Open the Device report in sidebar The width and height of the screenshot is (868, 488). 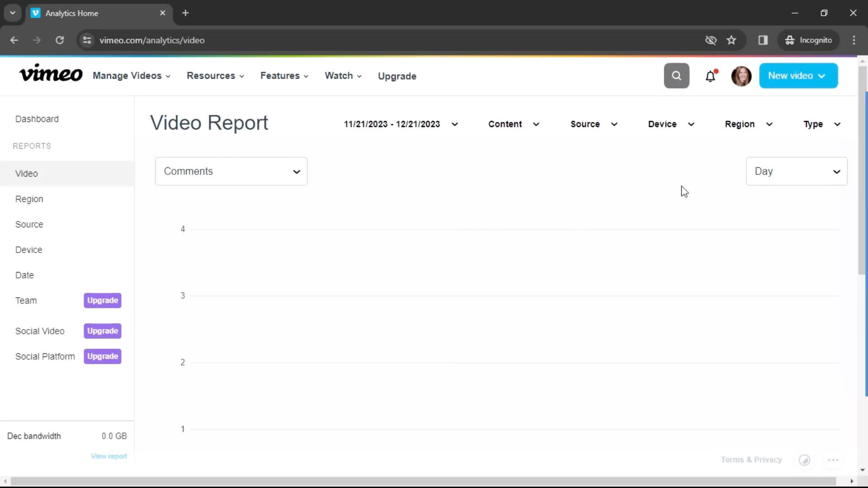tap(29, 250)
